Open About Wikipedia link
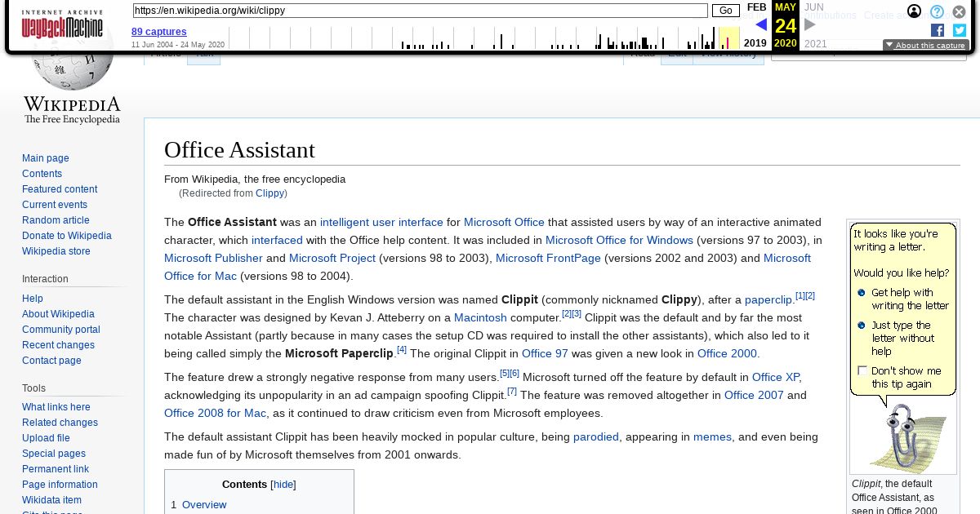980x514 pixels. [58, 314]
